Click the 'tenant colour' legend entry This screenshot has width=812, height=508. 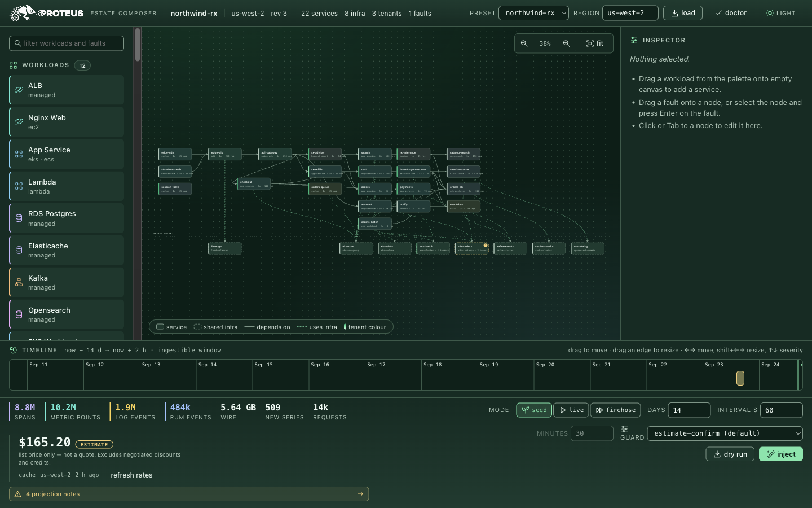(x=365, y=327)
